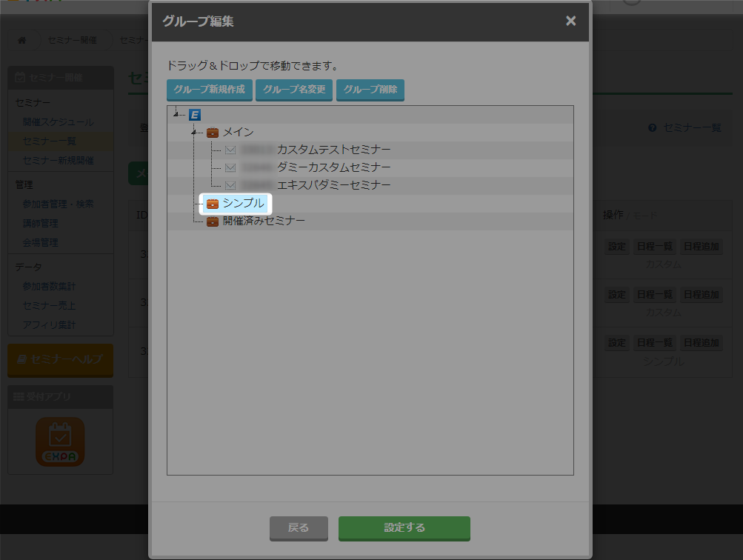Select the メイン group label
The width and height of the screenshot is (743, 560).
239,132
